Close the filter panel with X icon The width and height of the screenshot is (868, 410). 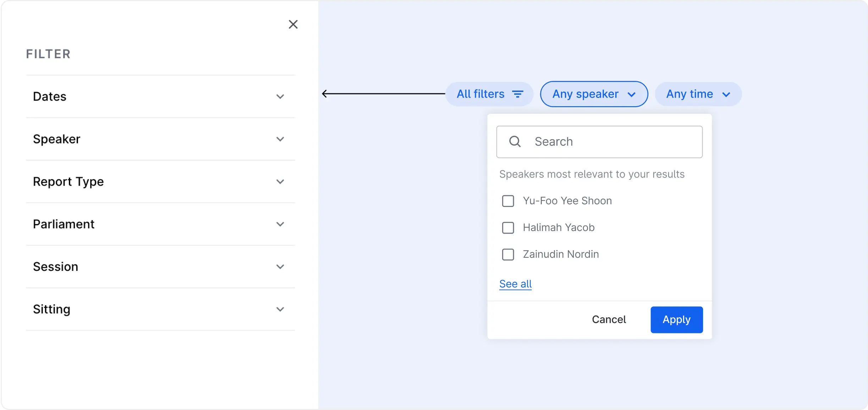point(293,24)
